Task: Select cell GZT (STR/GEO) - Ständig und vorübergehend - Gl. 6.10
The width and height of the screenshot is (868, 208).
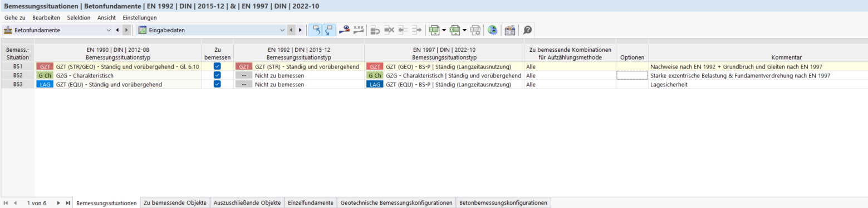Action: [x=117, y=66]
